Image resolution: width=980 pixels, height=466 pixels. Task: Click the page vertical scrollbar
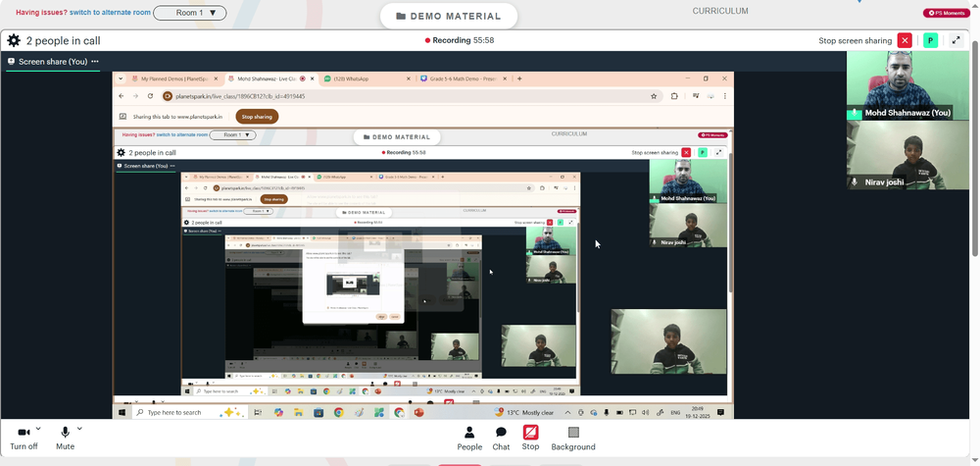pyautogui.click(x=976, y=147)
